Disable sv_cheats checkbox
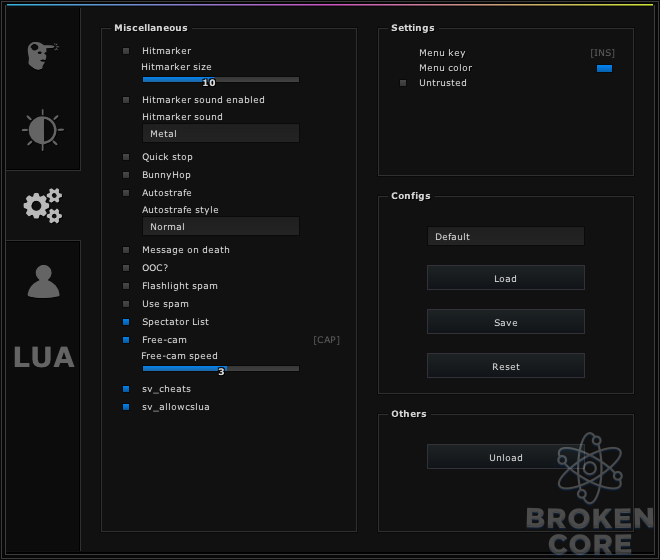The image size is (660, 560). (126, 389)
